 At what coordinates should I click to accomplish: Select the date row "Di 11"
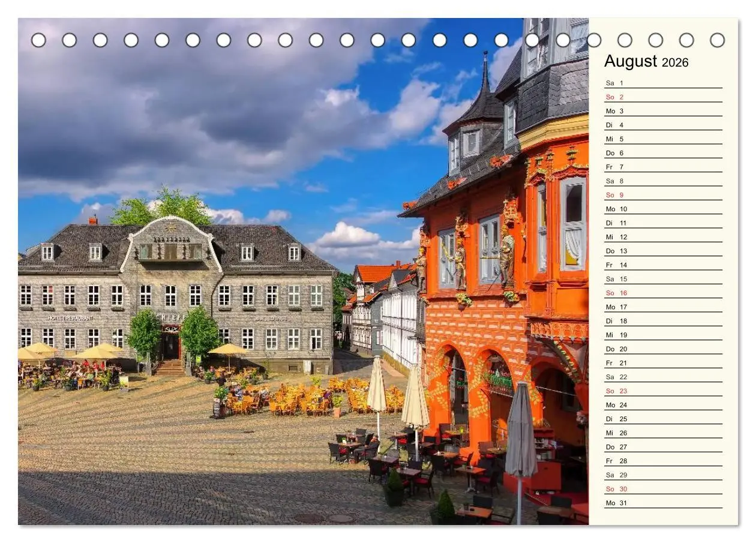click(663, 223)
